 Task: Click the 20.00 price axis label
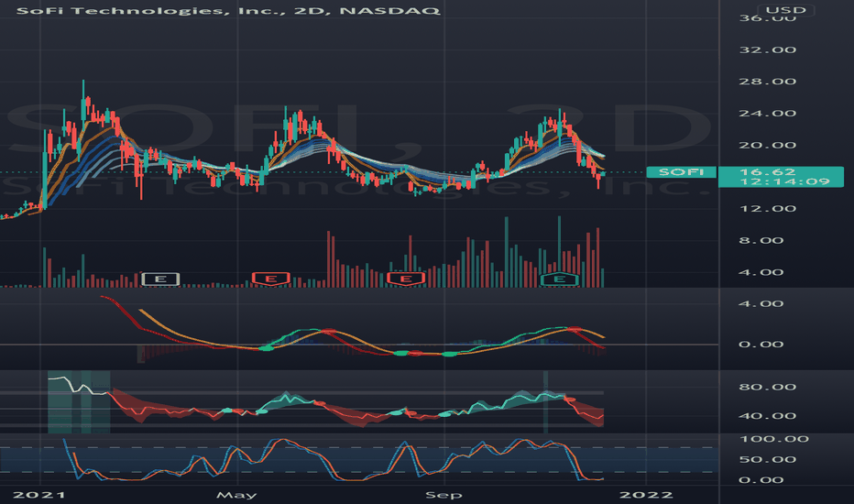767,145
